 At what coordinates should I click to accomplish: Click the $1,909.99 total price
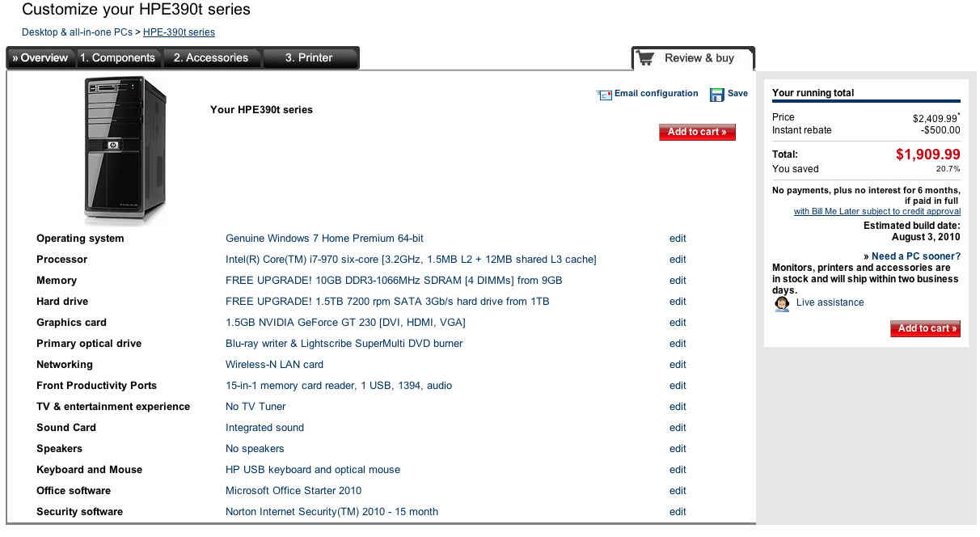click(x=928, y=154)
